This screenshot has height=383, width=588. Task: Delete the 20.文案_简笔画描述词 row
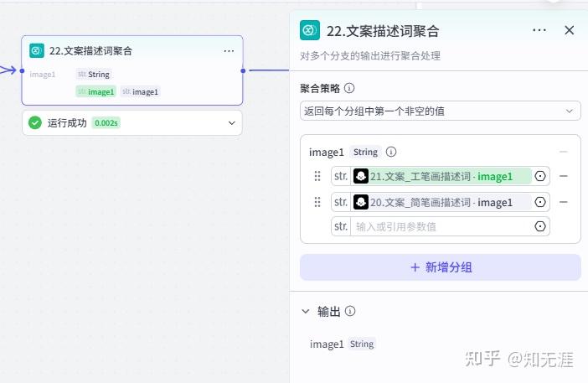point(563,202)
